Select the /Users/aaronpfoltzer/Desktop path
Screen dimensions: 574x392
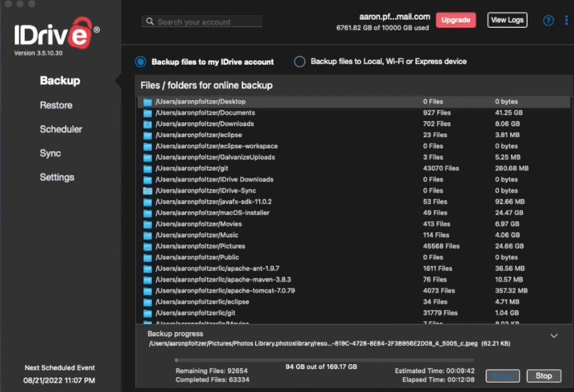click(x=201, y=102)
